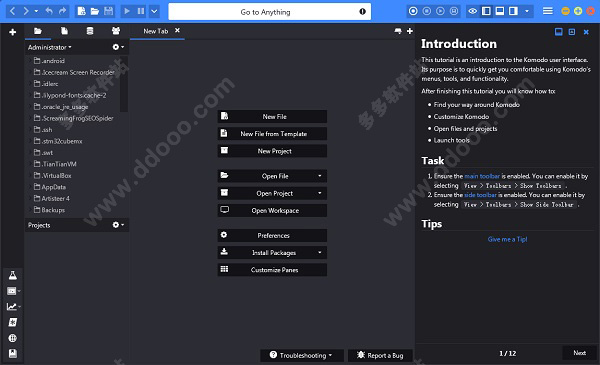
Task: Add a new editor tab plus icon
Action: (x=410, y=31)
